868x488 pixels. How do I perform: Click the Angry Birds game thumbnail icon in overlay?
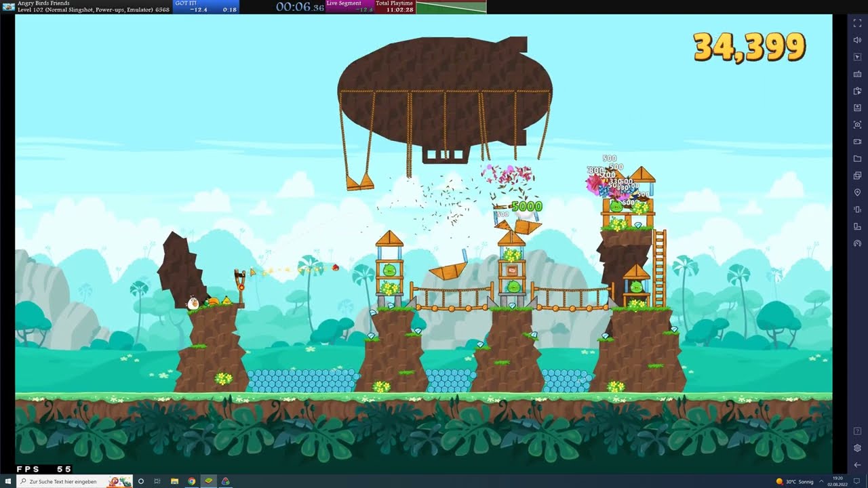click(8, 7)
